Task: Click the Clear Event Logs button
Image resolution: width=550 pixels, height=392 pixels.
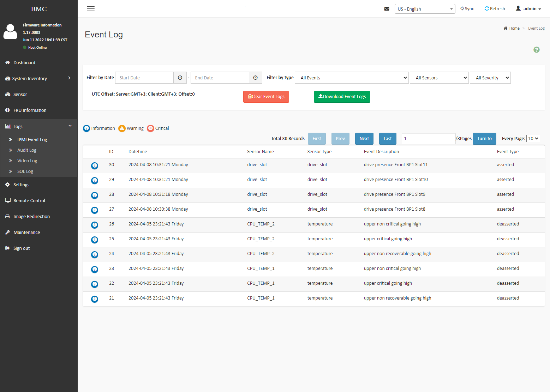Action: (x=266, y=97)
